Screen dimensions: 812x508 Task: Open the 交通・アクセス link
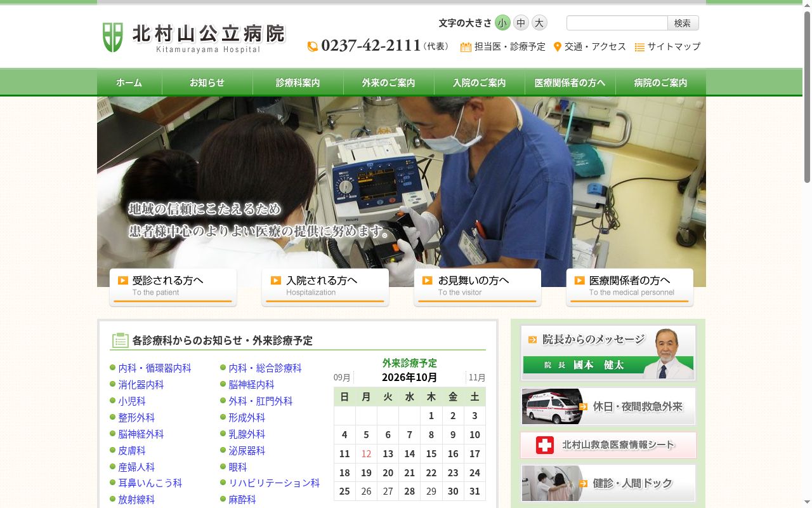[x=595, y=46]
